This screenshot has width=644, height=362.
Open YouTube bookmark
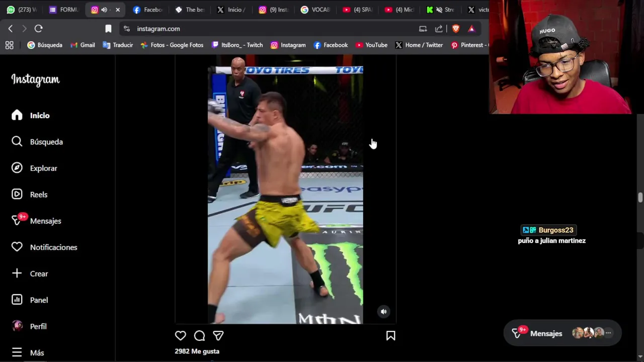coord(371,45)
